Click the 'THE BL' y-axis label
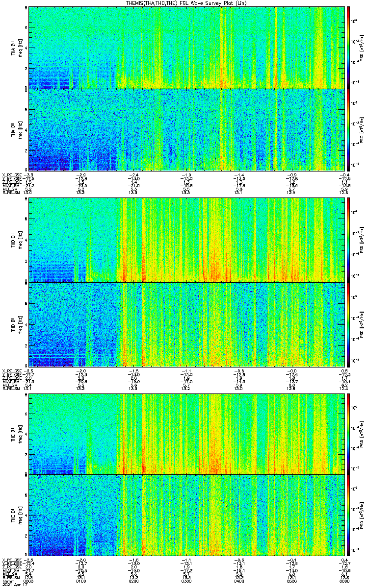Screen dimensions: 368x588 click(13, 433)
